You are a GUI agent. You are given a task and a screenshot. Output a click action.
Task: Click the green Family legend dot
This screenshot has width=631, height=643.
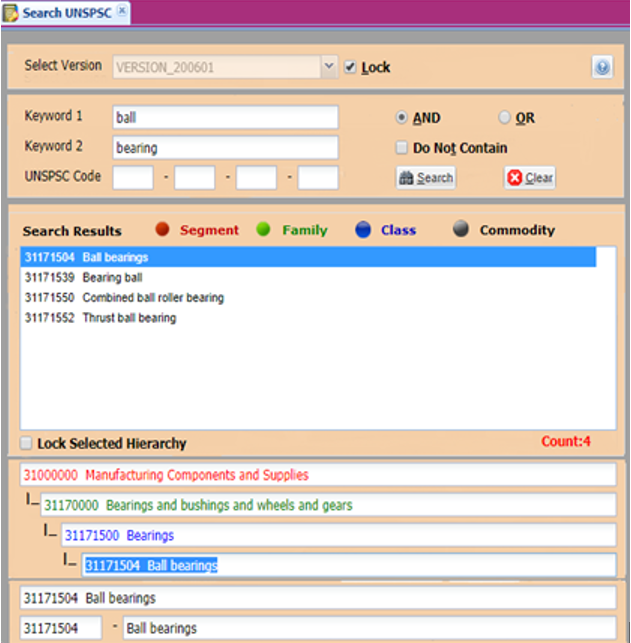[x=264, y=229]
